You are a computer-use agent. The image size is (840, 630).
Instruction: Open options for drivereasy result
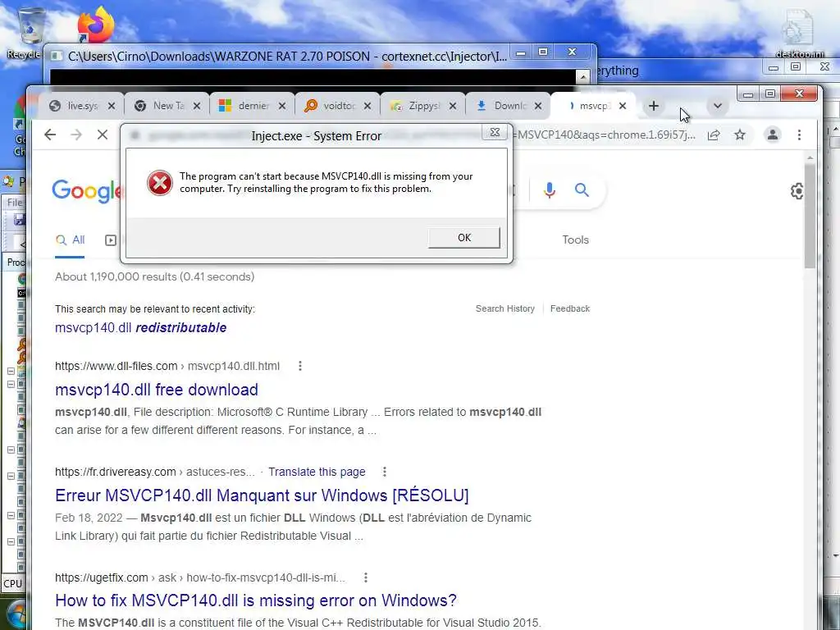click(x=384, y=472)
